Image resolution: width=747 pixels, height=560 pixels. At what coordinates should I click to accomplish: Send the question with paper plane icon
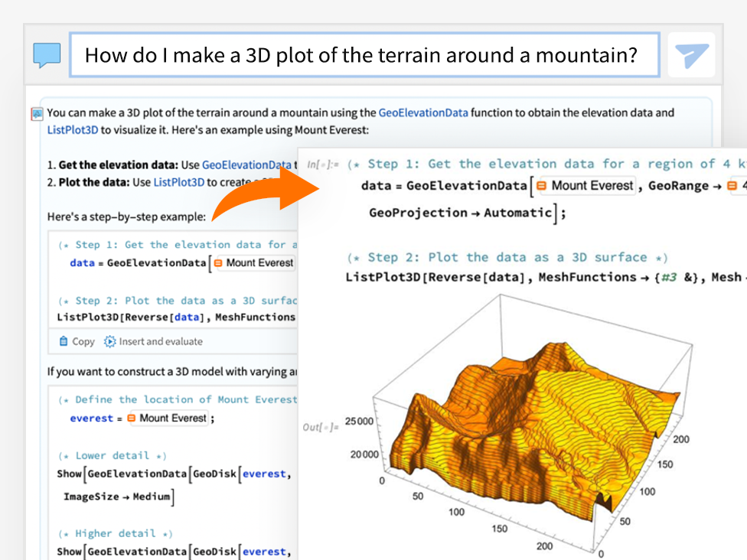(x=691, y=55)
